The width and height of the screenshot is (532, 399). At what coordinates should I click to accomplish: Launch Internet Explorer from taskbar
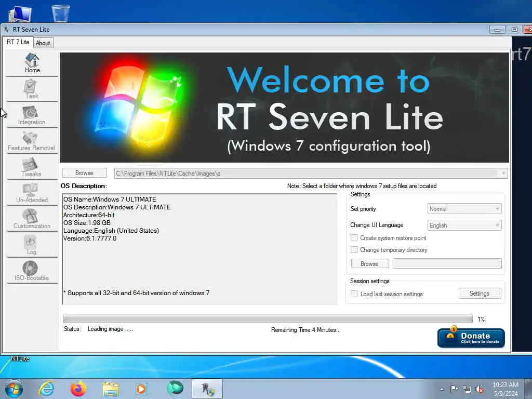coord(46,389)
